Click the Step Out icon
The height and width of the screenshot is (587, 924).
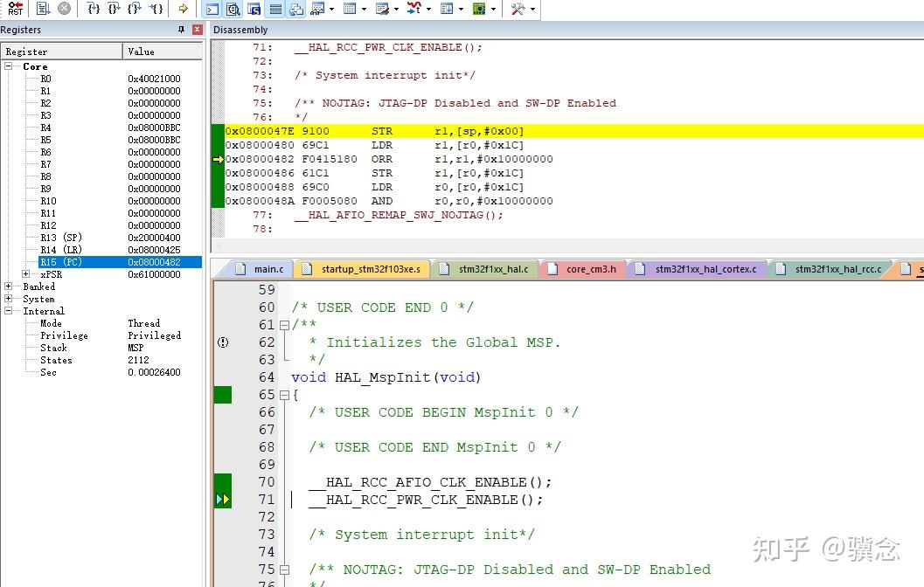pyautogui.click(x=134, y=9)
